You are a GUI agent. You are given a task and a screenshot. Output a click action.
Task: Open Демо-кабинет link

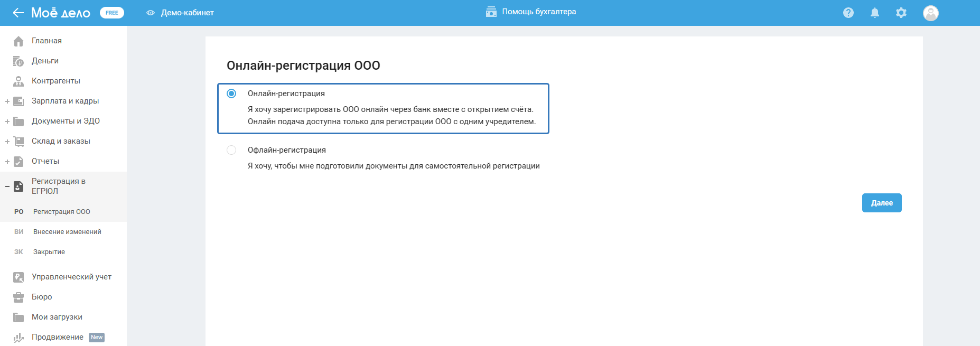click(x=188, y=13)
